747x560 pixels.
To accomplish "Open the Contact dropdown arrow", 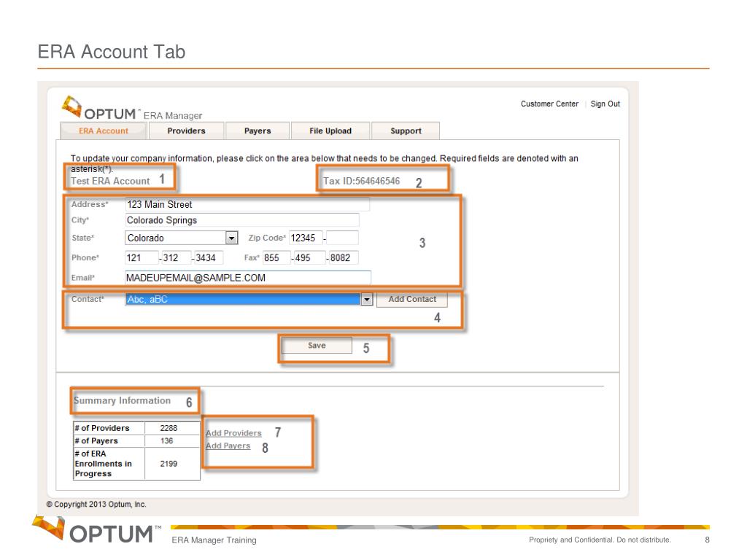I will [x=366, y=300].
